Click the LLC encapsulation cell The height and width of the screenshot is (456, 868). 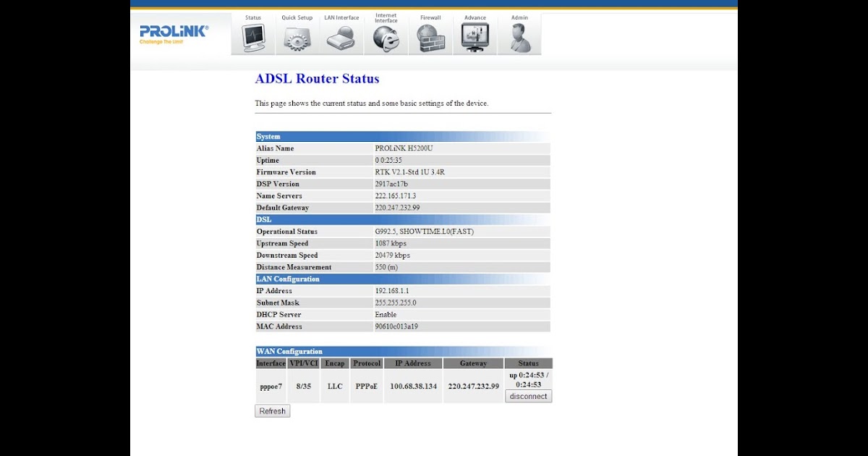click(x=335, y=387)
